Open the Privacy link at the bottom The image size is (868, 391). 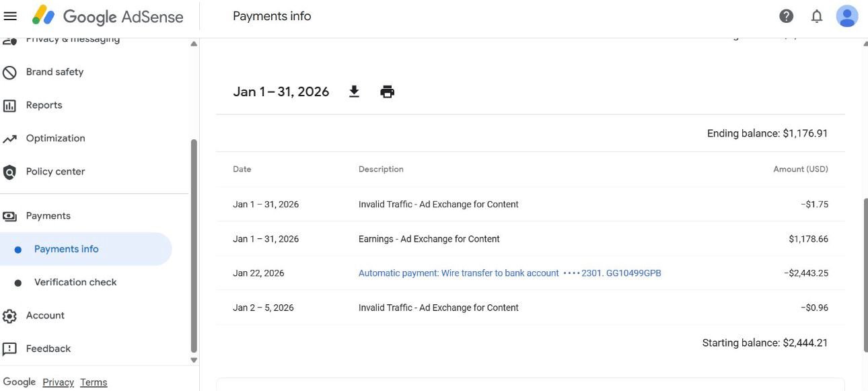pyautogui.click(x=58, y=382)
